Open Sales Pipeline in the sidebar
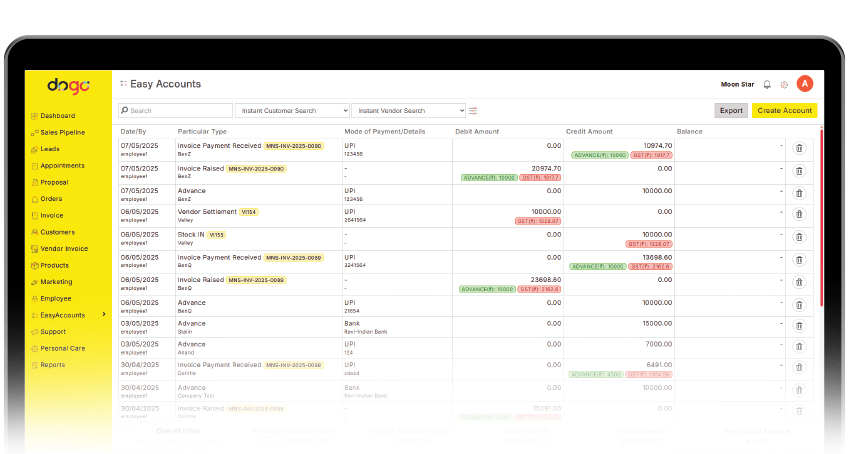Image resolution: width=850 pixels, height=454 pixels. tap(62, 132)
